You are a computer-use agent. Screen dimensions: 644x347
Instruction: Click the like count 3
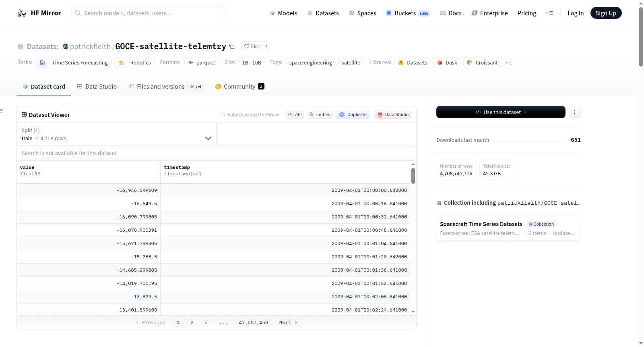pos(266,46)
